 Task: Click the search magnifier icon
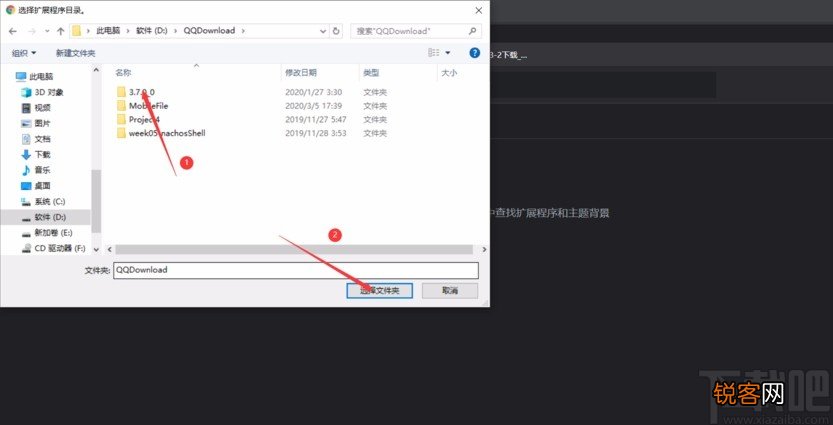pos(472,31)
